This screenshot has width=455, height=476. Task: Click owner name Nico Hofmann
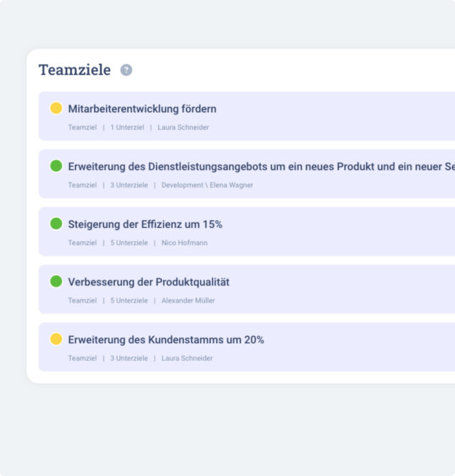(184, 242)
